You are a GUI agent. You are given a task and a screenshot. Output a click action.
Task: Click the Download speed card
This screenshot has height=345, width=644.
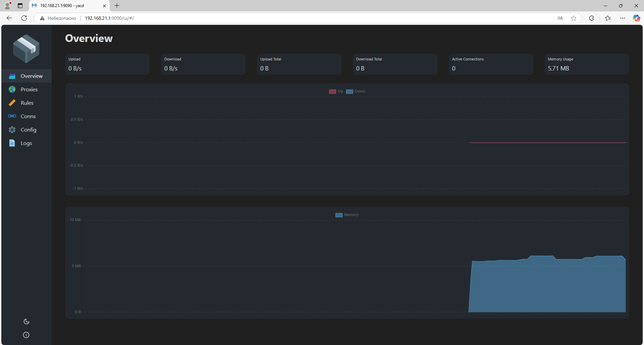203,64
